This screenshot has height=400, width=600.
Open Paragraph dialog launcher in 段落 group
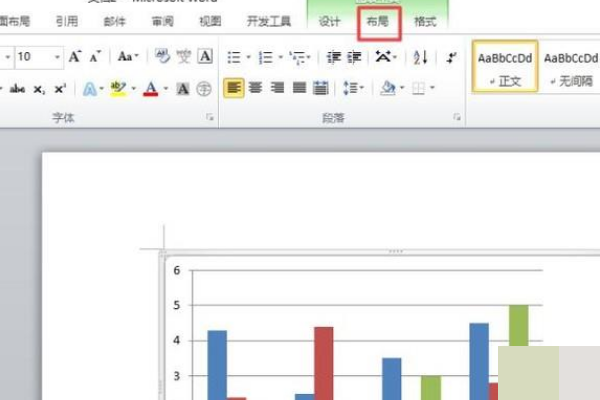tap(457, 117)
